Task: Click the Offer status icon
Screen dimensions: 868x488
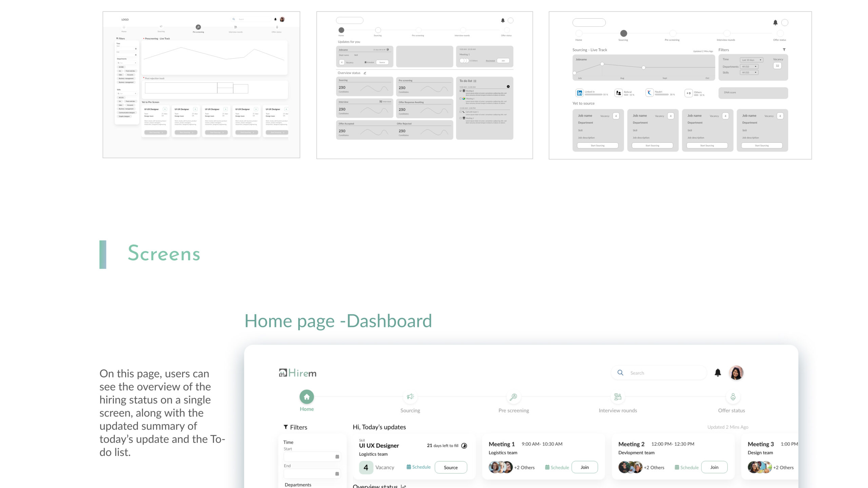Action: tap(733, 397)
